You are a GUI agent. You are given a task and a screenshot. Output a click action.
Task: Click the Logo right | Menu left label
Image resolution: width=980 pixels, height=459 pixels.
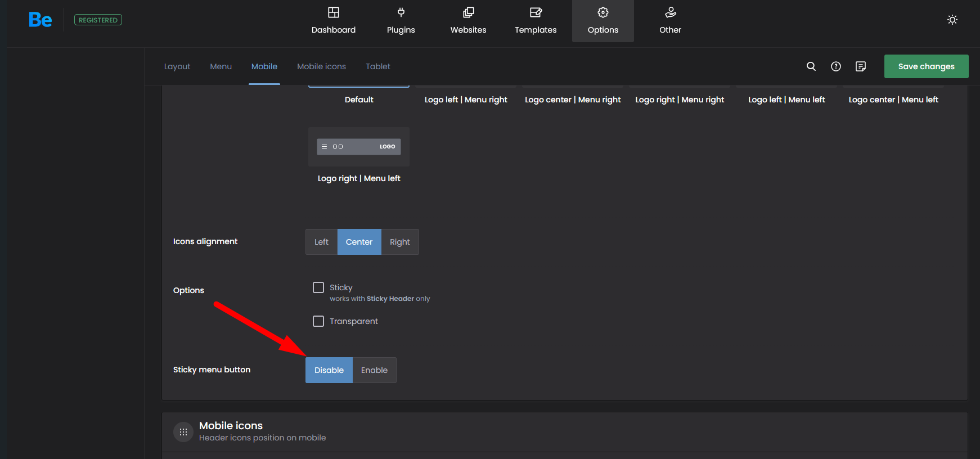359,178
